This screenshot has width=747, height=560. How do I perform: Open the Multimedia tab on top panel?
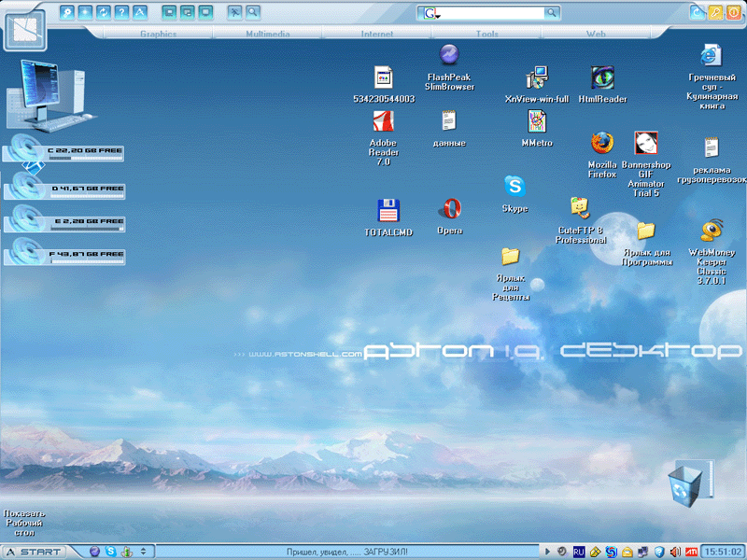(268, 34)
